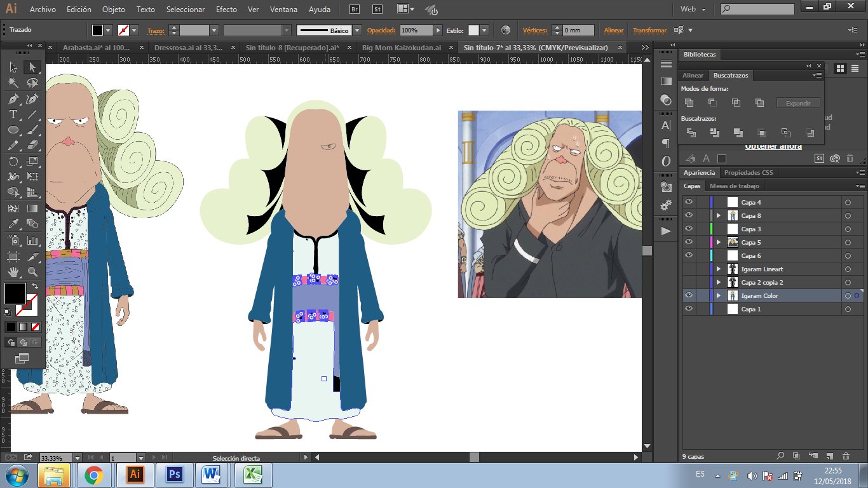Select the Hand tool
The image size is (868, 488).
[13, 272]
